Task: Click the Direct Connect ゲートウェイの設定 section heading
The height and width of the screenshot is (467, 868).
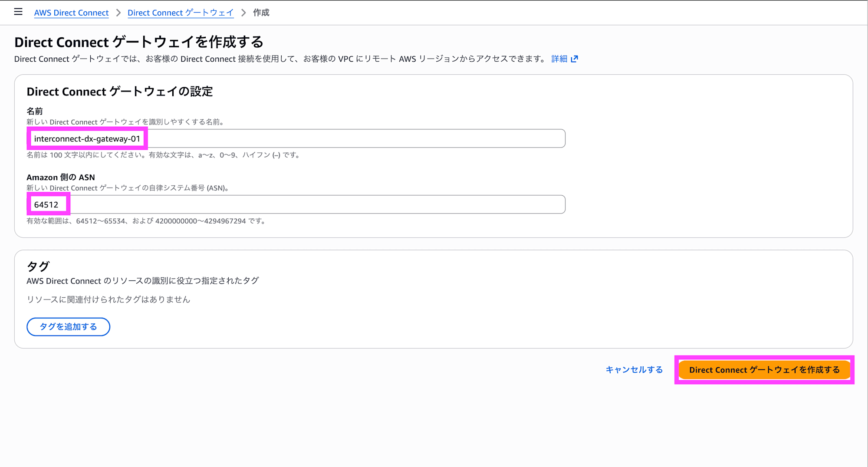Action: coord(120,92)
